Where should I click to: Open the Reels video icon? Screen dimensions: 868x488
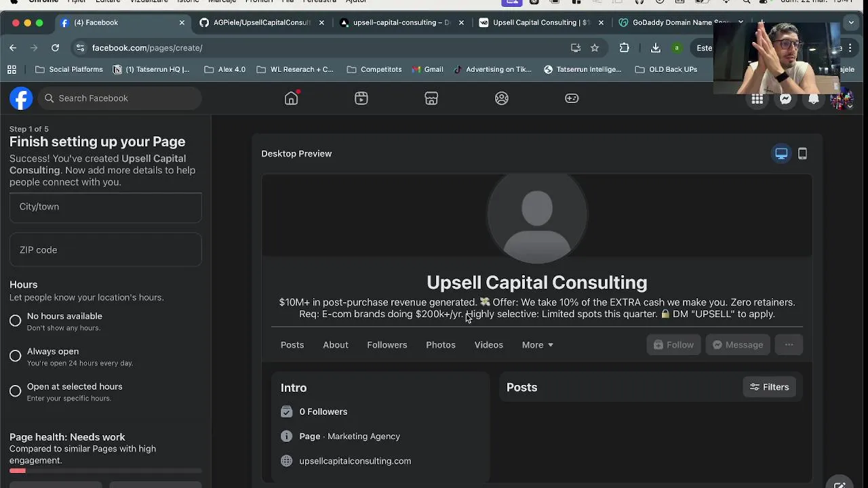point(361,98)
